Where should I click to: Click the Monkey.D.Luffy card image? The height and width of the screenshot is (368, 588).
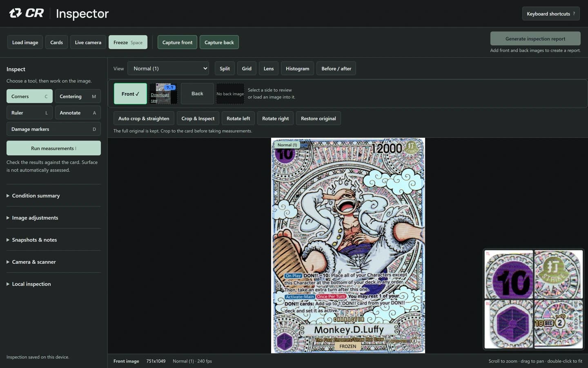pyautogui.click(x=348, y=245)
